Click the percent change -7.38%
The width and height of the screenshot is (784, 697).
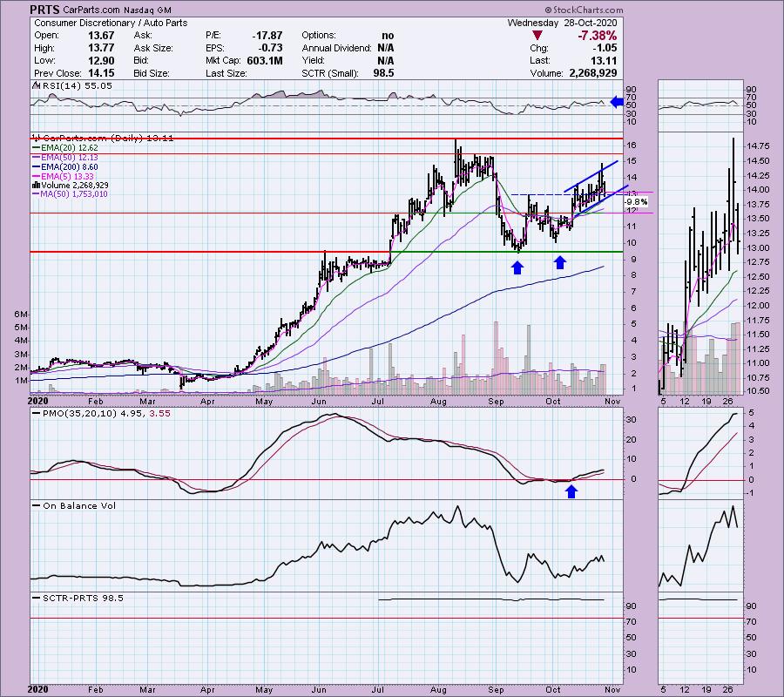tap(597, 36)
